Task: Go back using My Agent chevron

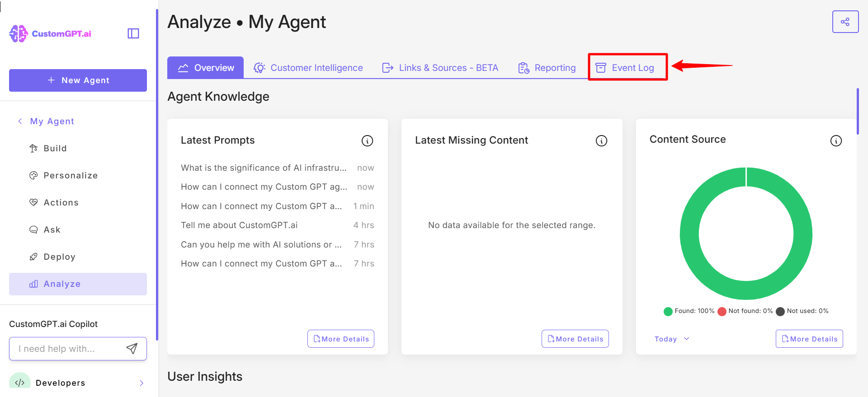Action: (20, 121)
